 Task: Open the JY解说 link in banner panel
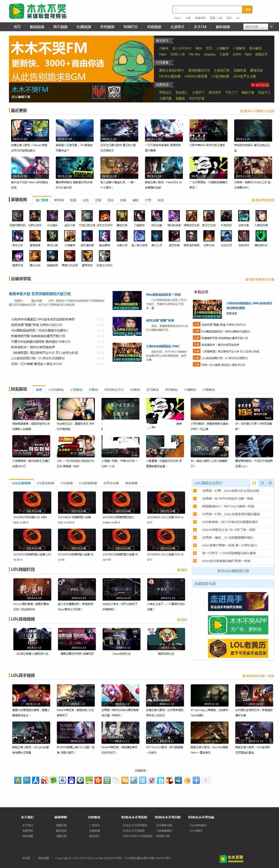point(164,48)
